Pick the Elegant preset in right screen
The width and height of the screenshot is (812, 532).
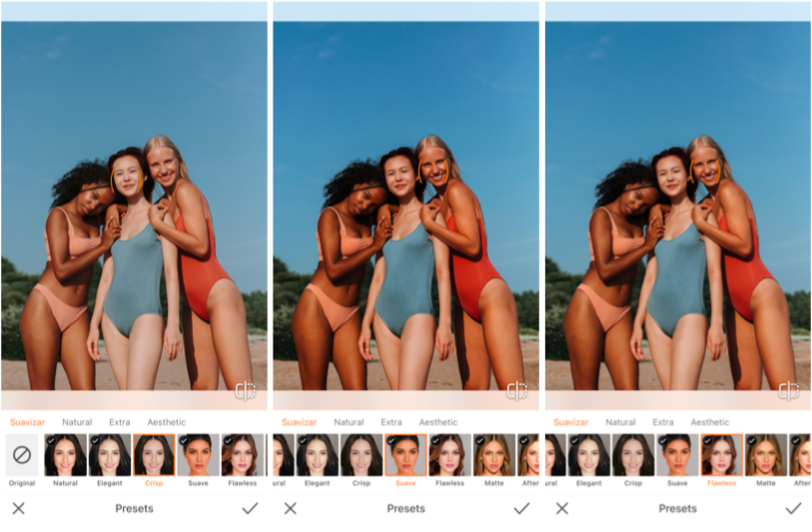click(589, 455)
